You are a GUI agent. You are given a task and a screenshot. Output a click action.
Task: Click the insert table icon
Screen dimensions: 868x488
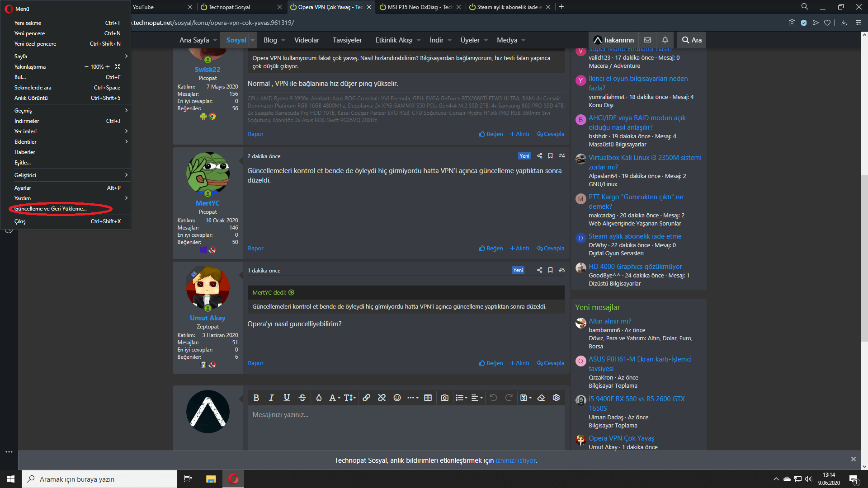click(428, 398)
